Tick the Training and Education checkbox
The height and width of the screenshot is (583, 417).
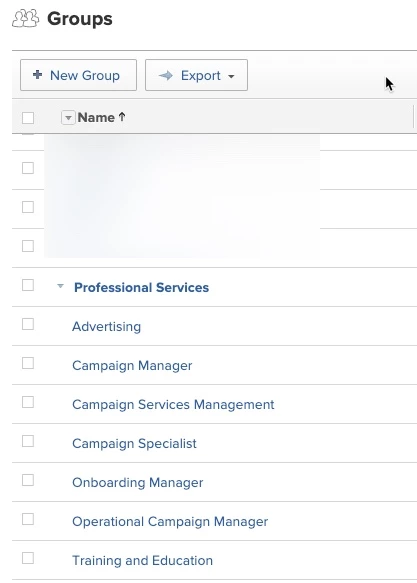pos(28,558)
